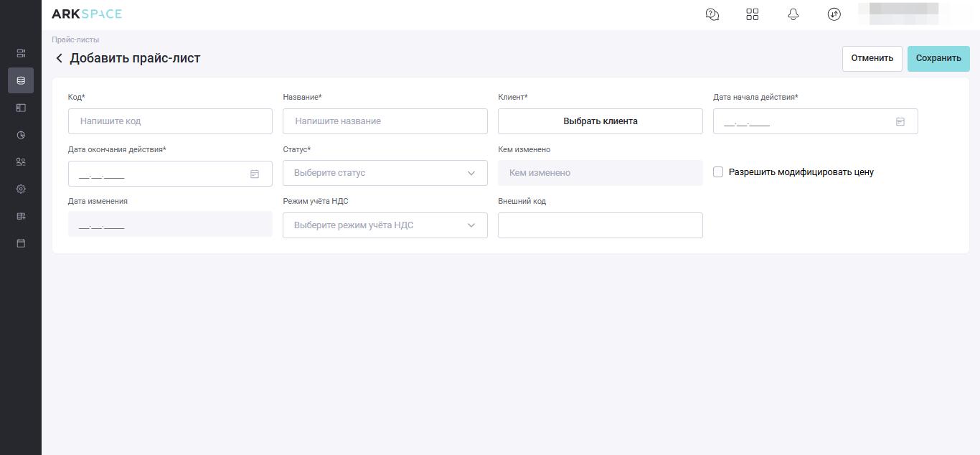The width and height of the screenshot is (980, 455).
Task: Open the settings gear in sidebar
Action: pos(21,189)
